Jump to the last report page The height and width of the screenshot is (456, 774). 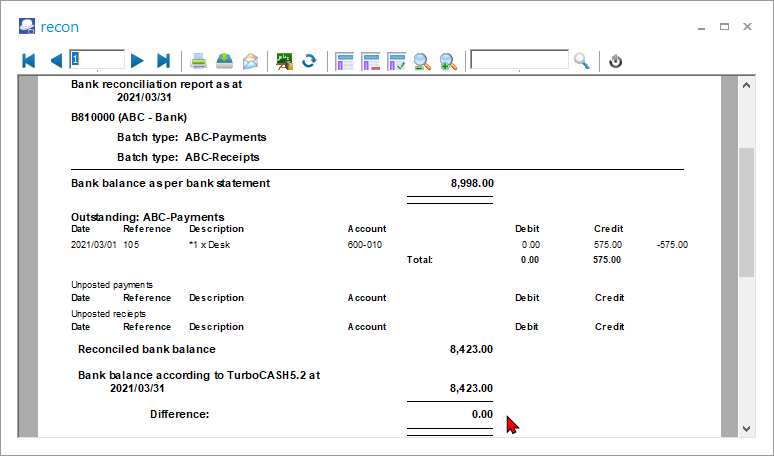pyautogui.click(x=164, y=61)
